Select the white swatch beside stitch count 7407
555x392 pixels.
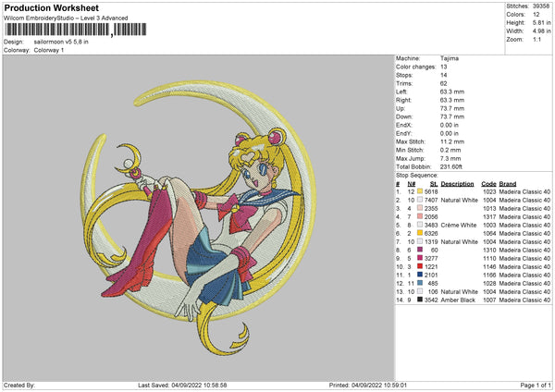(x=420, y=200)
